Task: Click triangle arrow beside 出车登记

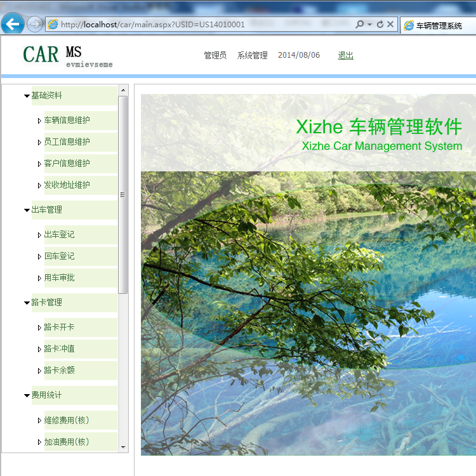Action: pos(39,235)
